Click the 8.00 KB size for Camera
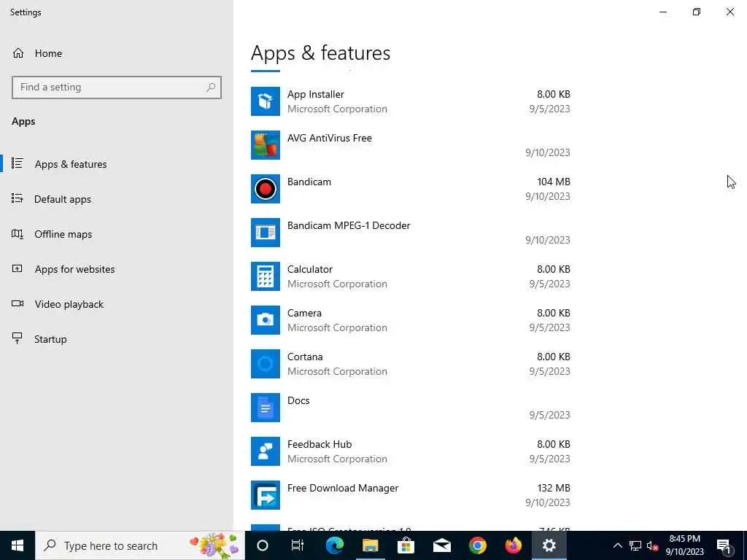This screenshot has height=560, width=747. click(x=554, y=314)
